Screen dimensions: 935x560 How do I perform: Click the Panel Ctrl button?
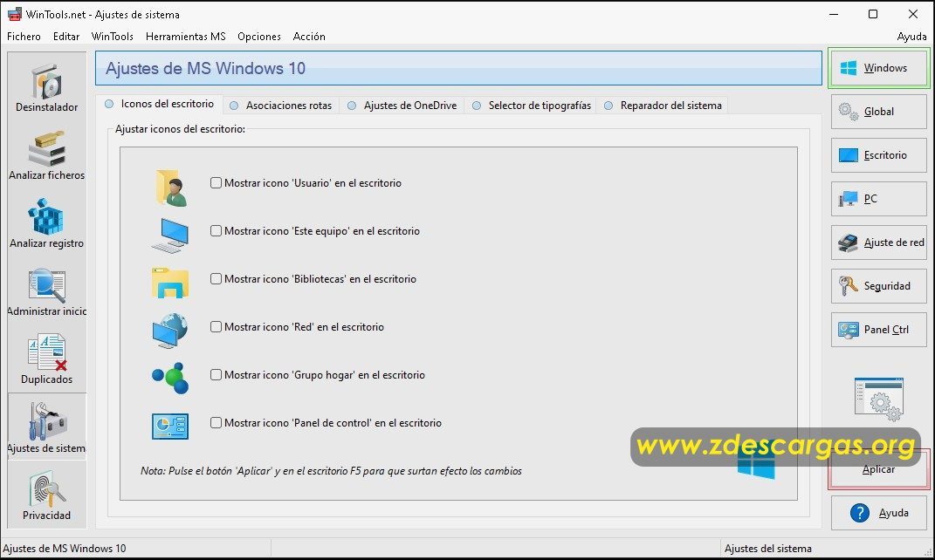[878, 329]
